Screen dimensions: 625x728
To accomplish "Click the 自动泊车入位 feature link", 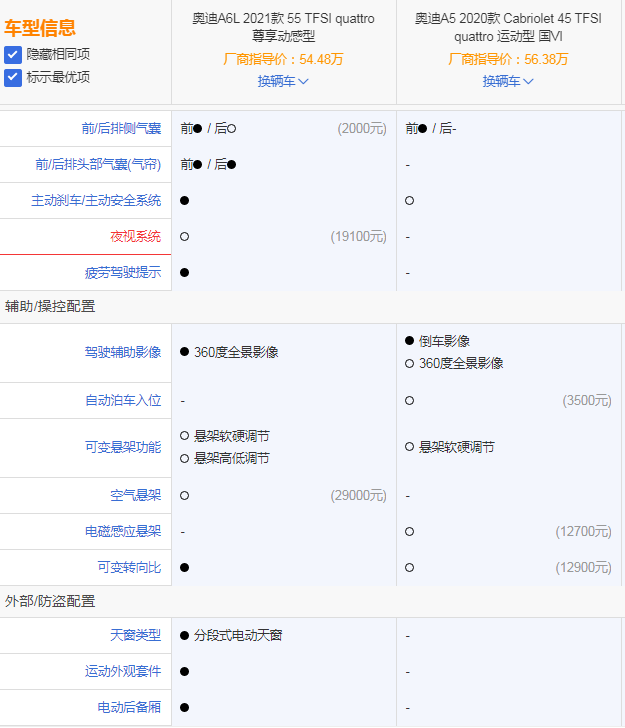I will pos(123,400).
